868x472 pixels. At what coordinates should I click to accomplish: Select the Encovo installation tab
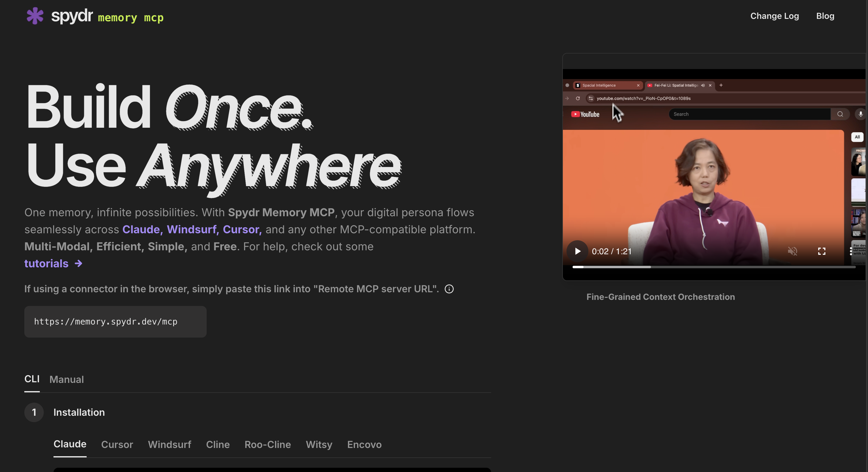click(x=364, y=445)
